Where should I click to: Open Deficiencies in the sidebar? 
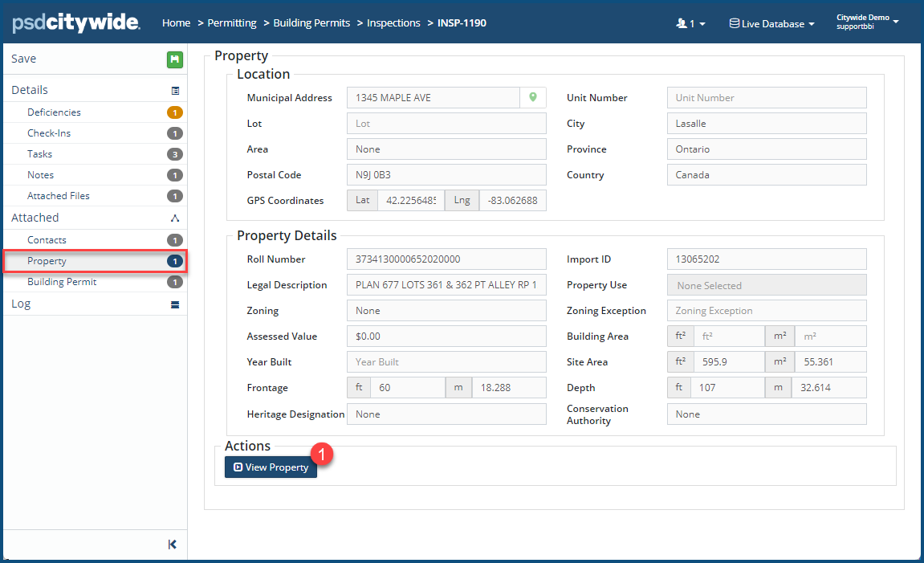pos(96,112)
